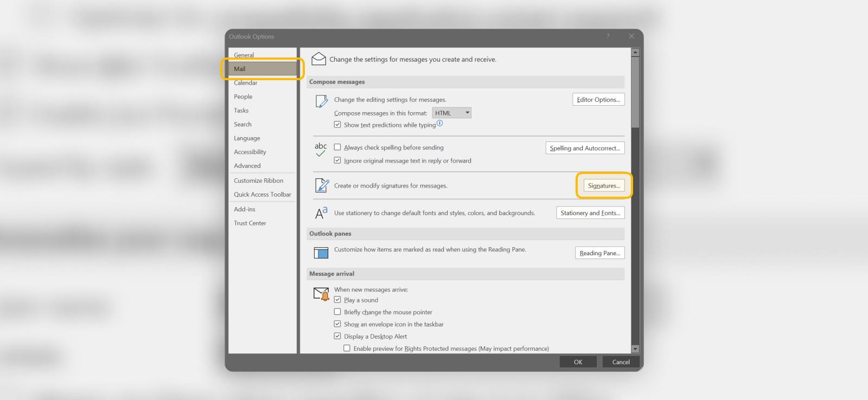This screenshot has width=868, height=400.
Task: Click the envelope with bell message arrival icon
Action: pyautogui.click(x=322, y=294)
